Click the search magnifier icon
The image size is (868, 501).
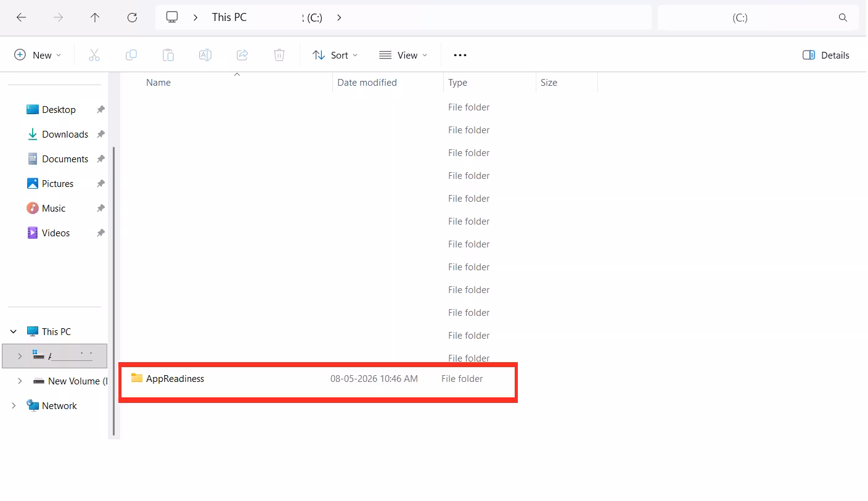click(x=843, y=17)
